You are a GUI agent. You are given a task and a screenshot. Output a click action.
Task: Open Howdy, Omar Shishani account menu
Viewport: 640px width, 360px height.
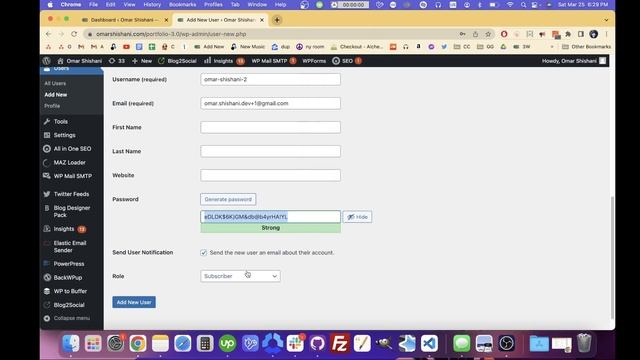click(574, 61)
